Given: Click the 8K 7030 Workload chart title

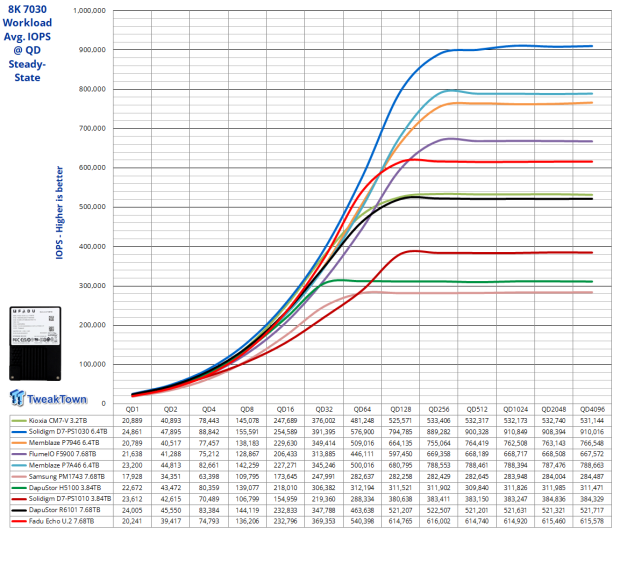Looking at the screenshot, I should (27, 43).
